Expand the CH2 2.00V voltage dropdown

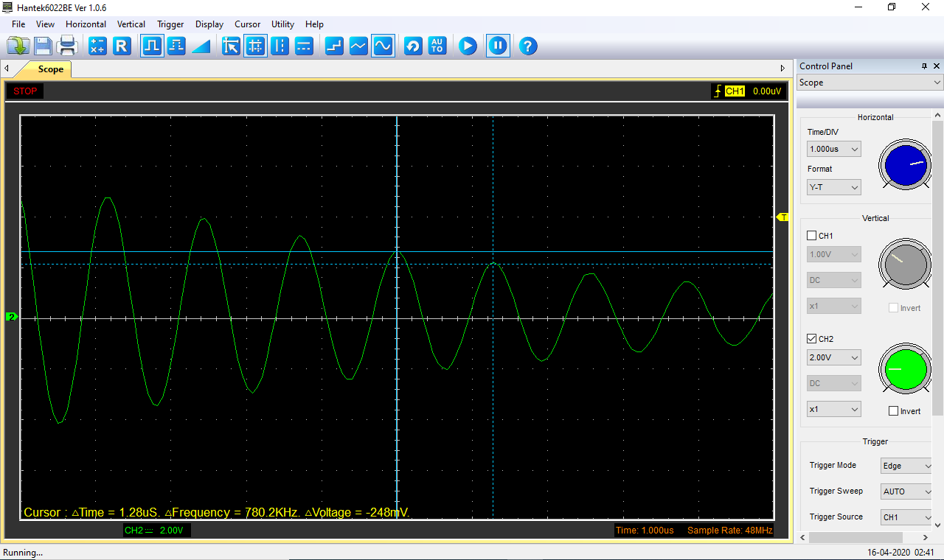pos(833,357)
